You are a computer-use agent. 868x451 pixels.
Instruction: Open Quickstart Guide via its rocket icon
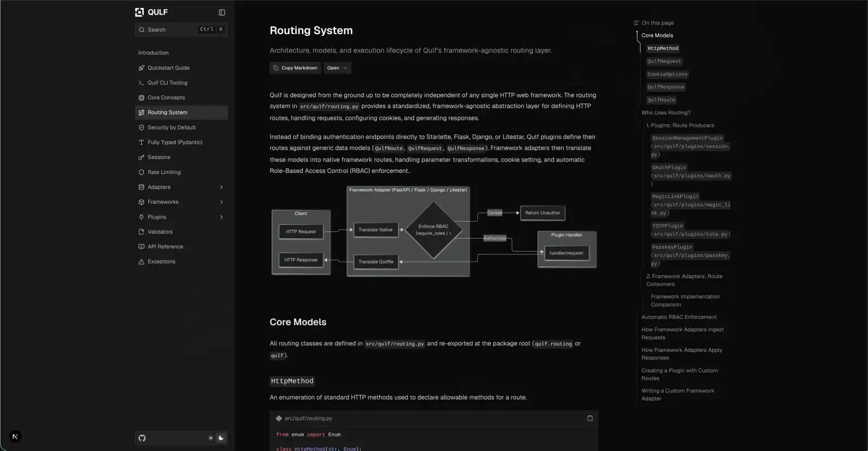click(141, 68)
